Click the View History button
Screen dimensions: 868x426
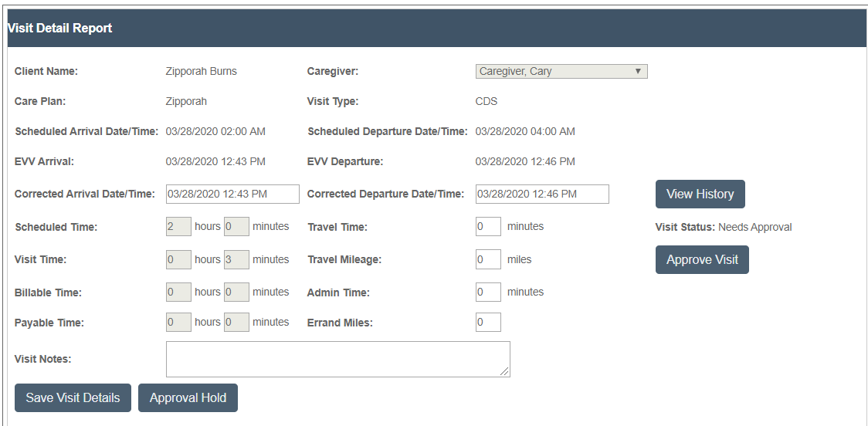coord(700,194)
